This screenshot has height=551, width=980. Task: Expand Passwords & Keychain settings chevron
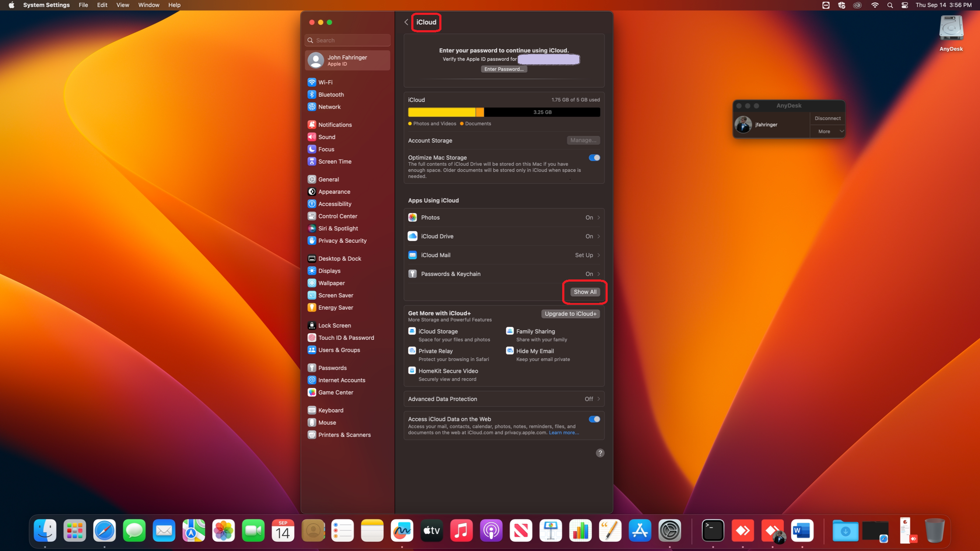click(x=598, y=274)
